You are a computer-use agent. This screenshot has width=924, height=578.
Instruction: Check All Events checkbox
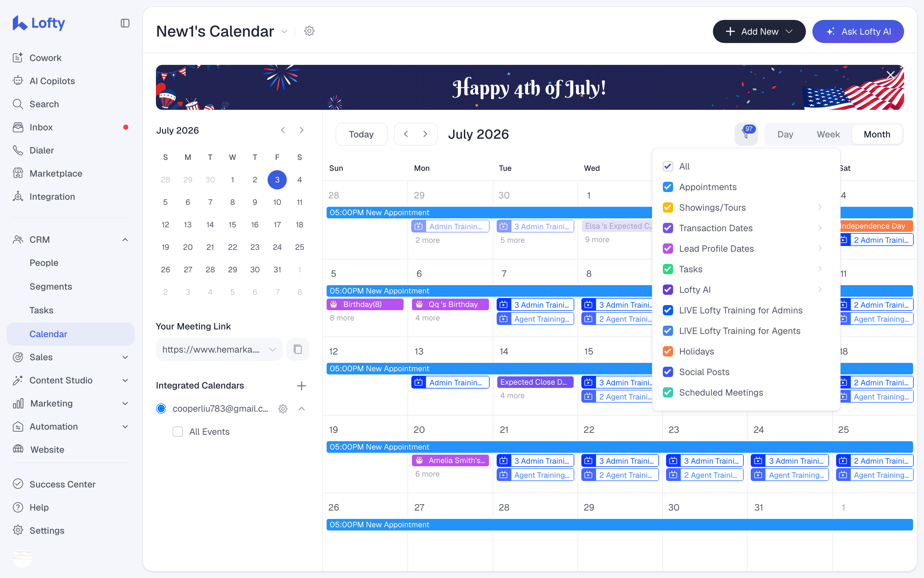[x=177, y=432]
